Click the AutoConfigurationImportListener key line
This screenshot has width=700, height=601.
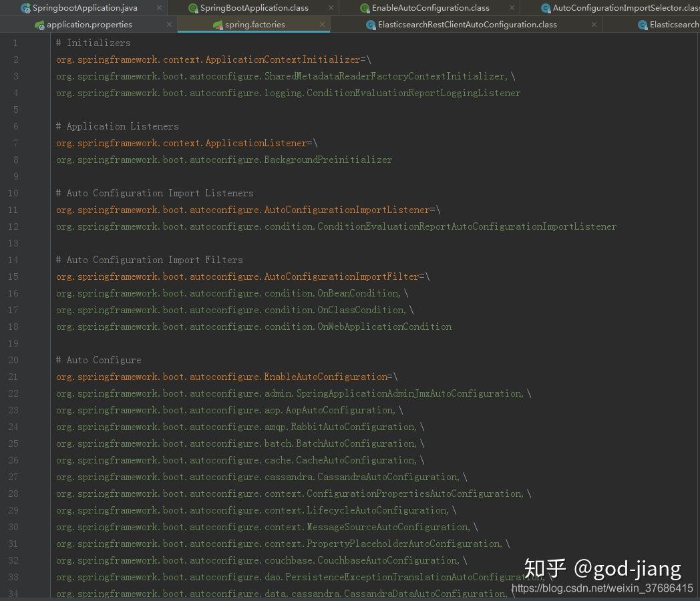[x=248, y=210]
